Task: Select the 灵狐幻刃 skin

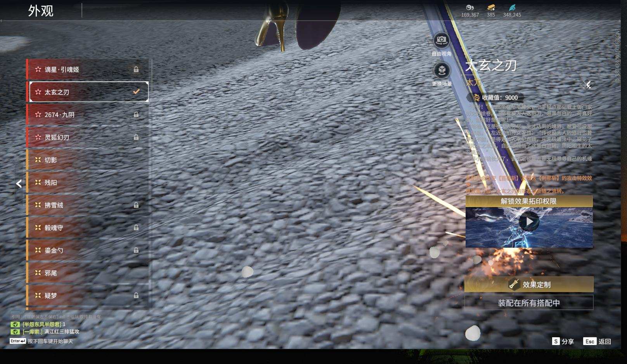Action: [88, 137]
